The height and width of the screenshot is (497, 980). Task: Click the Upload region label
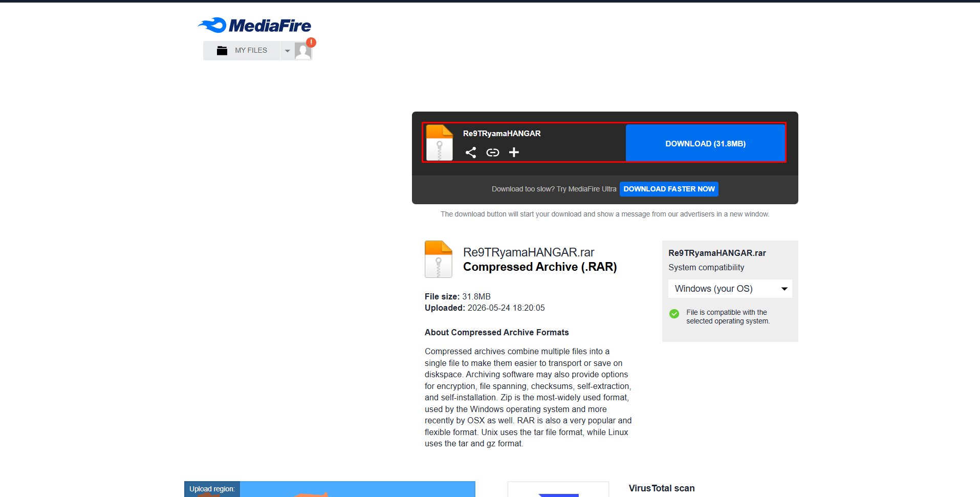click(212, 489)
